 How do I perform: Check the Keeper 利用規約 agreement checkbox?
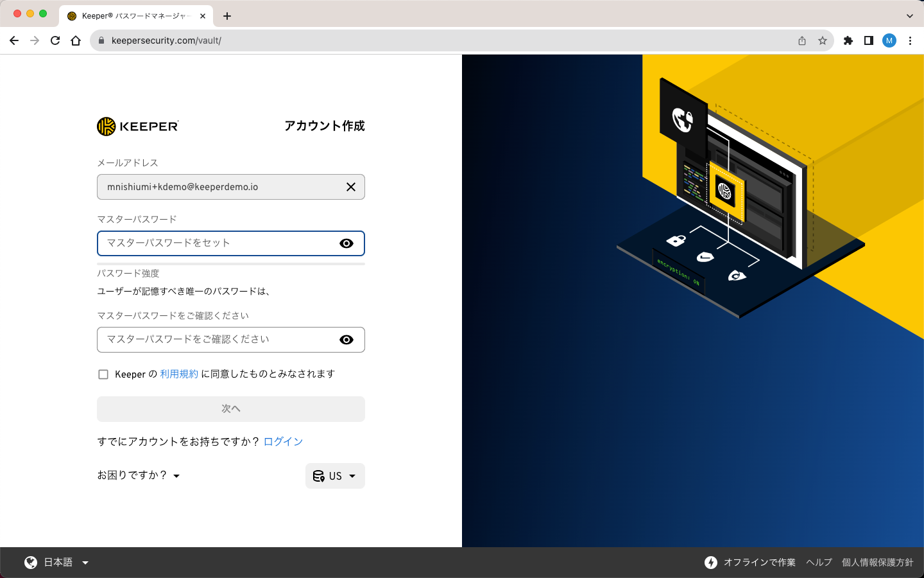click(x=103, y=374)
